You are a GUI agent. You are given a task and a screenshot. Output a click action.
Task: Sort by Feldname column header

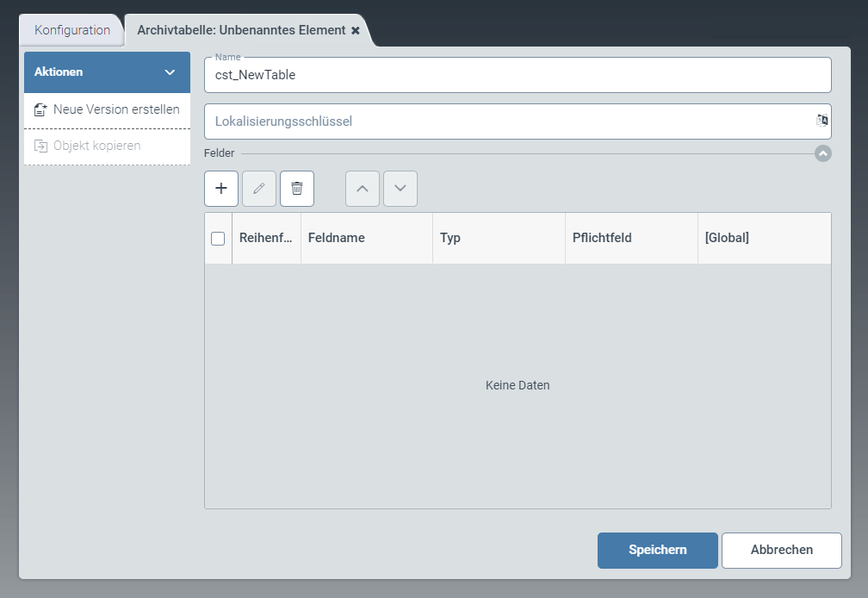click(337, 238)
